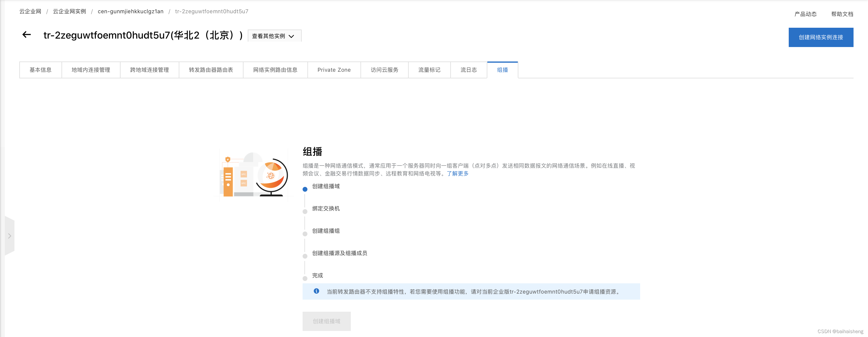The height and width of the screenshot is (337, 868).
Task: Switch to the 地域内连接管理 tab
Action: pos(90,70)
